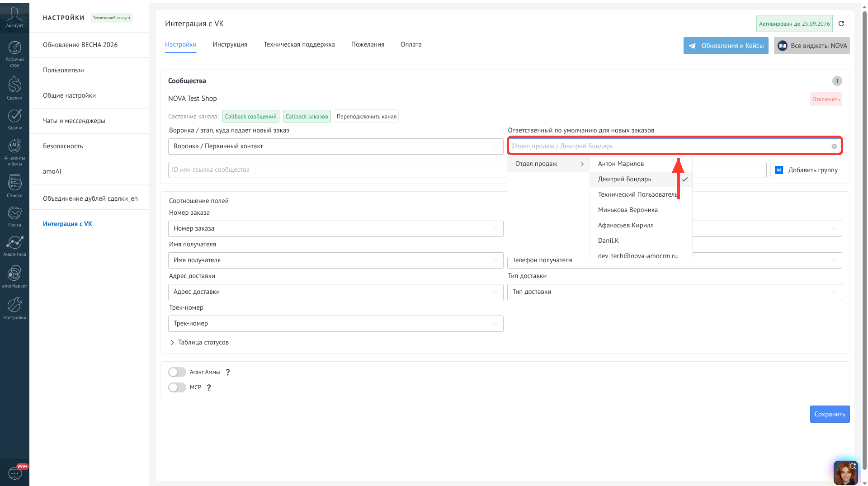Switch to the Инструкция tab

(x=230, y=44)
